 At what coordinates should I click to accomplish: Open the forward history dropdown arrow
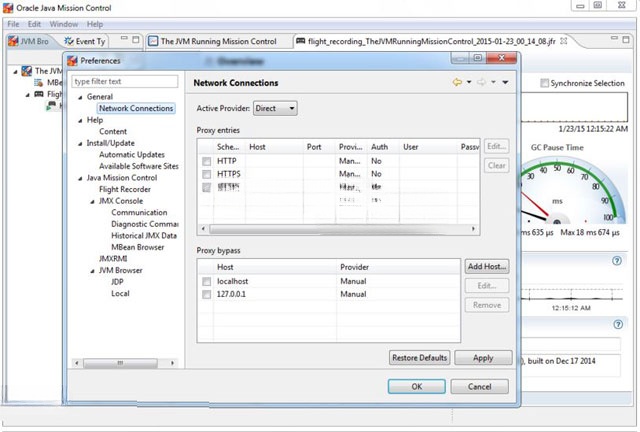pyautogui.click(x=493, y=82)
